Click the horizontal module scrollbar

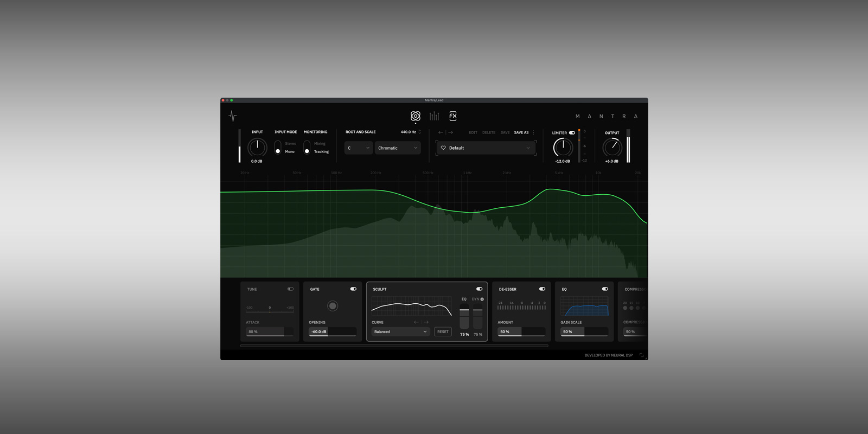[x=394, y=346]
